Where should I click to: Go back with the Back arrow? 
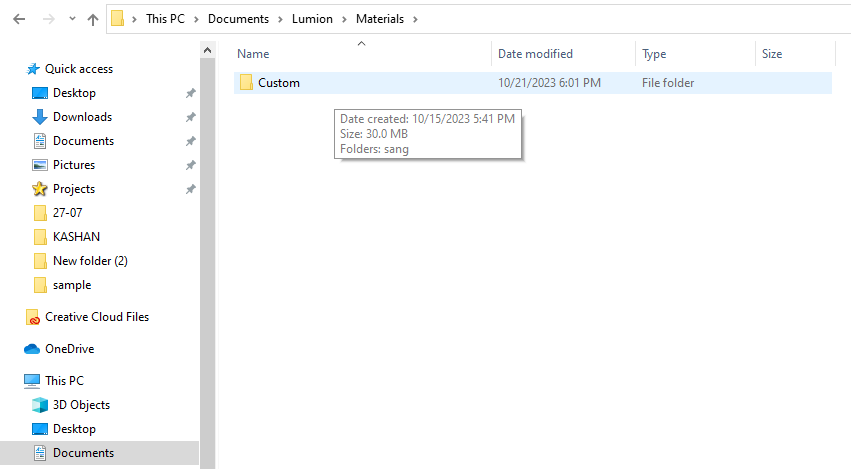[x=19, y=19]
